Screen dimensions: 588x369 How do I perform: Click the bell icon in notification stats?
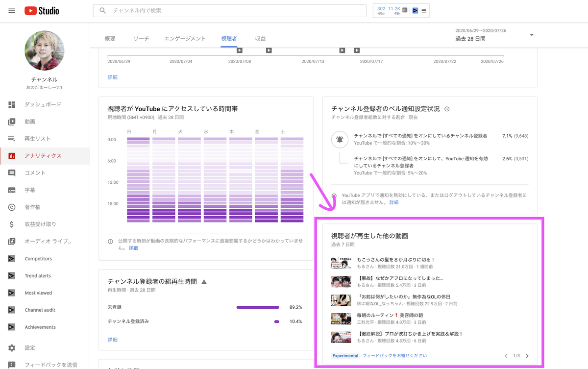click(x=340, y=139)
